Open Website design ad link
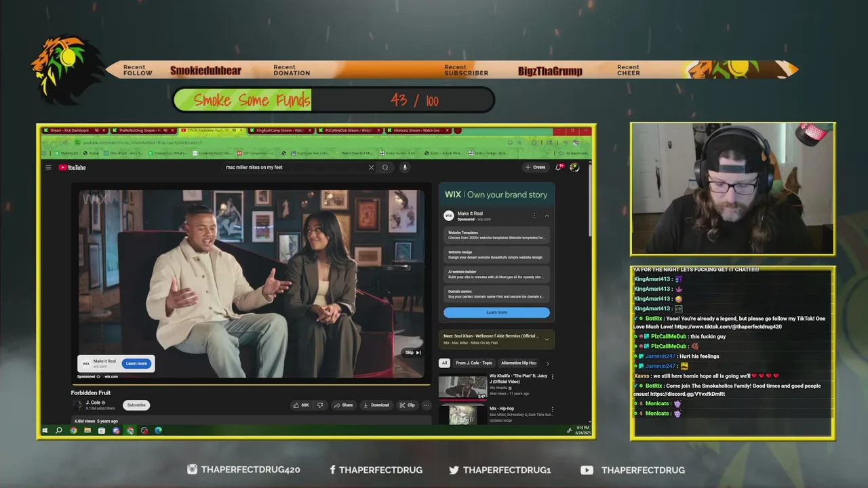868x488 pixels. click(x=496, y=255)
